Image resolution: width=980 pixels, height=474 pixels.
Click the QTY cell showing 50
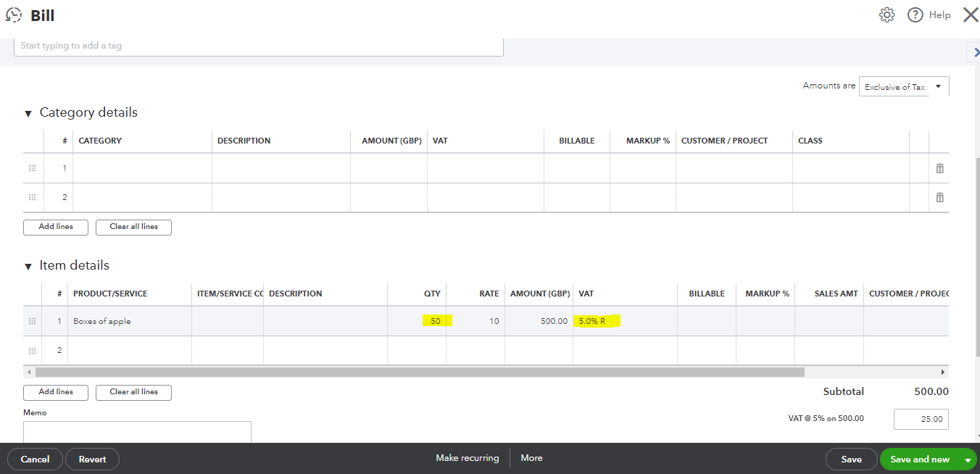(417, 321)
